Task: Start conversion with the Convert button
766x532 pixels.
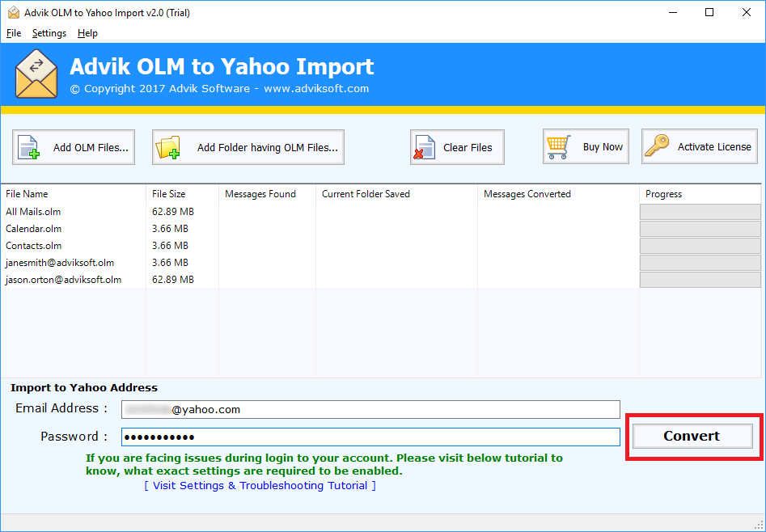Action: click(x=692, y=436)
